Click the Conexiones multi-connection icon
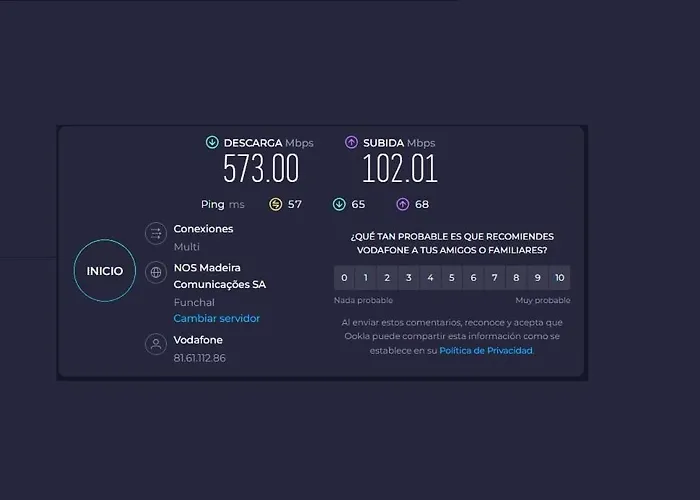 [x=155, y=234]
